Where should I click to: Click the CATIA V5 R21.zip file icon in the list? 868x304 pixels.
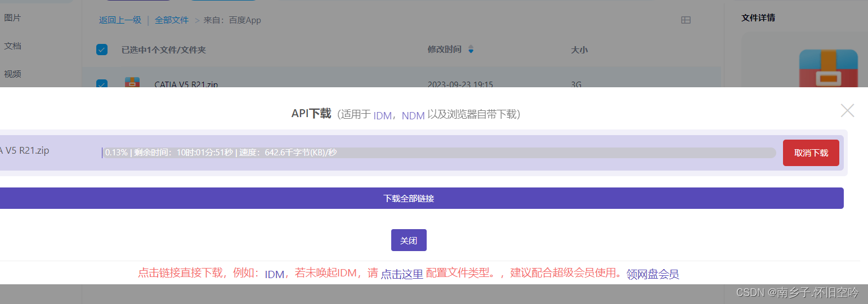[132, 82]
